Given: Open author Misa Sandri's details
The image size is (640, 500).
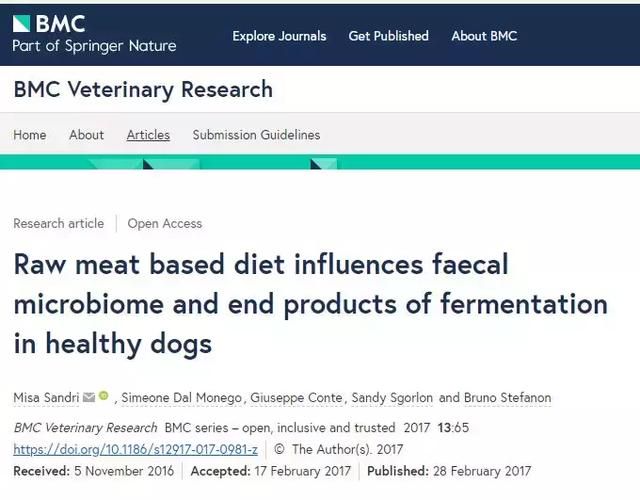Looking at the screenshot, I should click(x=46, y=398).
